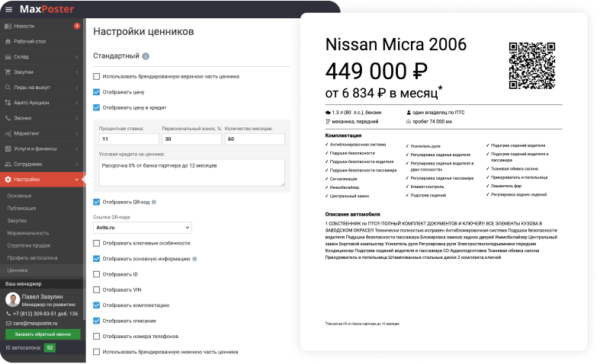
Task: Click the Звонки phone icon
Action: [x=8, y=118]
